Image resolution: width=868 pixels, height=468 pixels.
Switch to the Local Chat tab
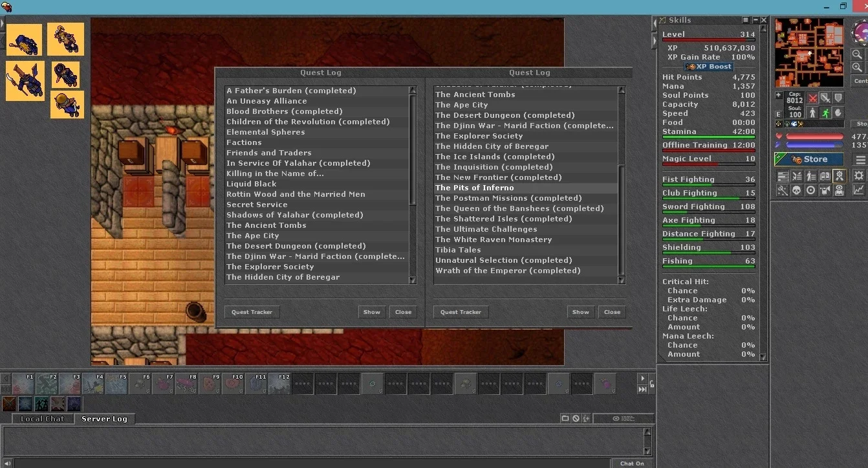[x=42, y=419]
